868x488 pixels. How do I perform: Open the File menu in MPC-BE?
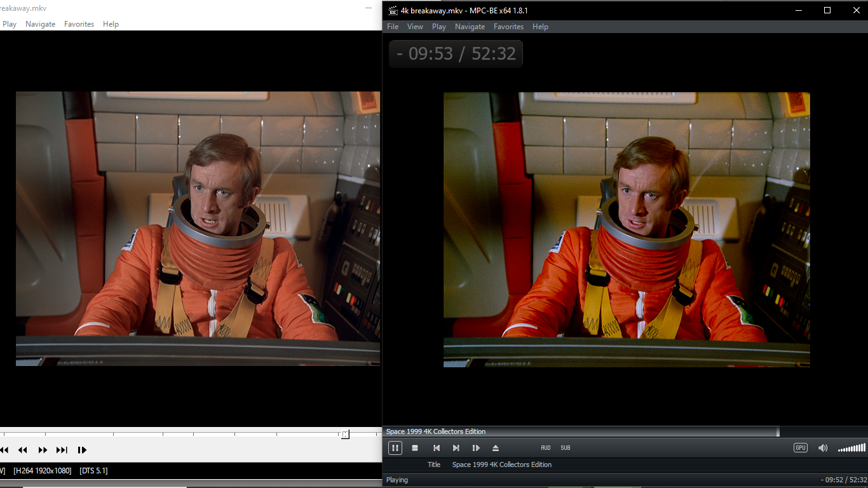pyautogui.click(x=393, y=27)
